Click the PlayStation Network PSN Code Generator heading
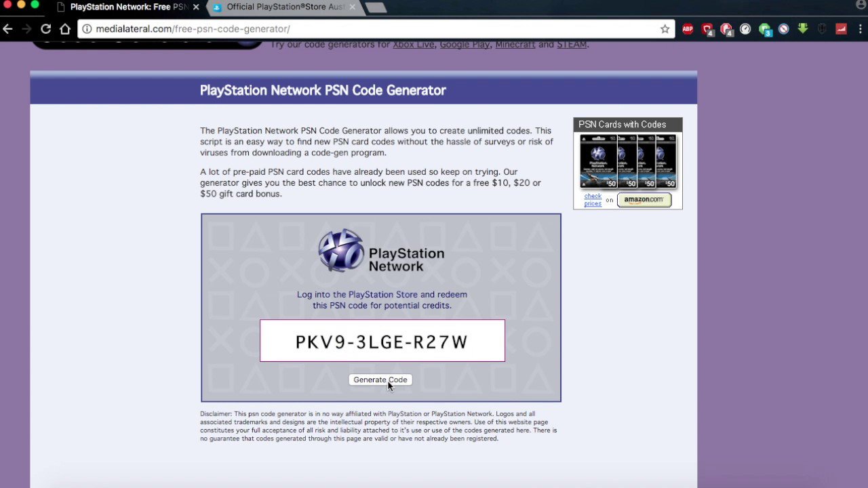 pyautogui.click(x=323, y=90)
